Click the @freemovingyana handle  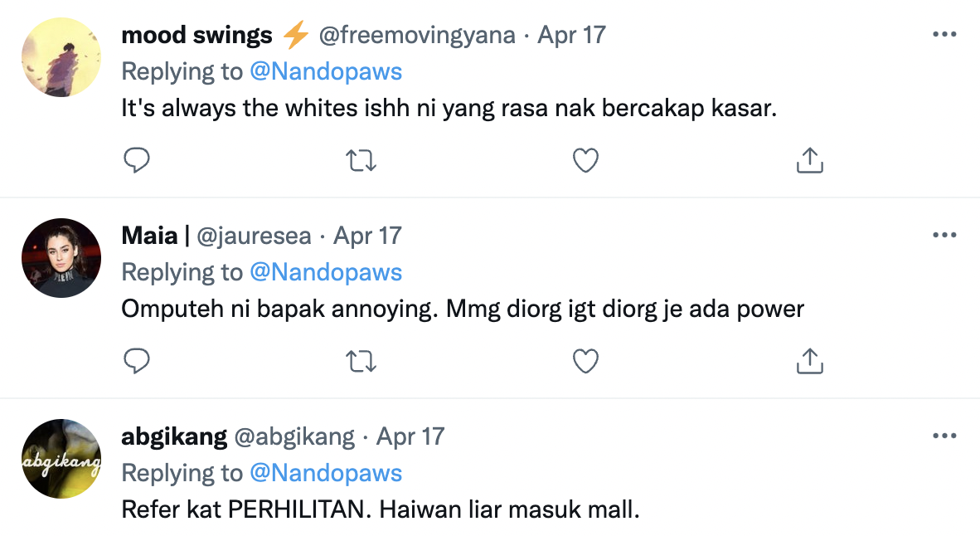click(x=417, y=36)
